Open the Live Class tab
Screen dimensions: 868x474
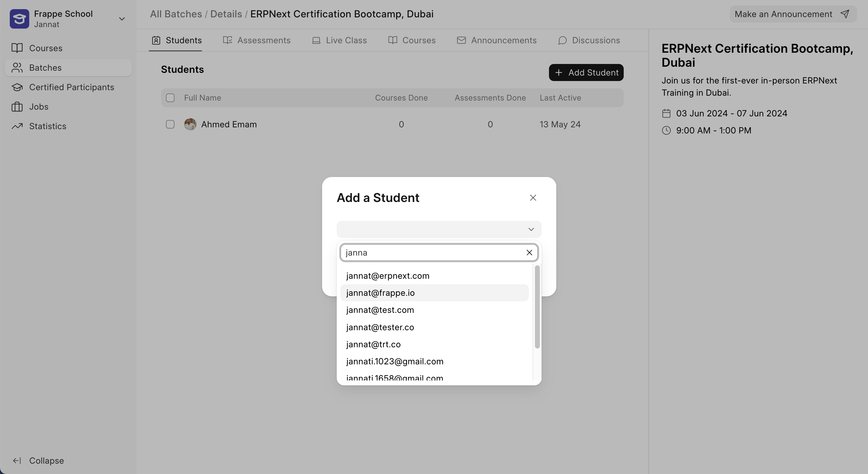(339, 41)
